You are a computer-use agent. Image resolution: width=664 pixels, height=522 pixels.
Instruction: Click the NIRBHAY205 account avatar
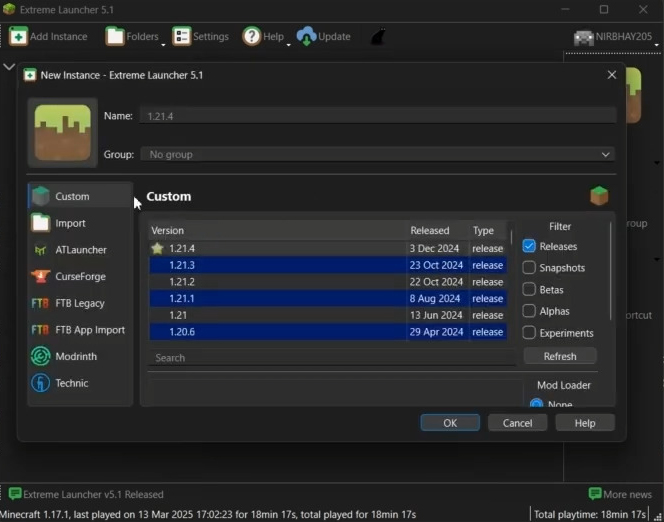584,37
